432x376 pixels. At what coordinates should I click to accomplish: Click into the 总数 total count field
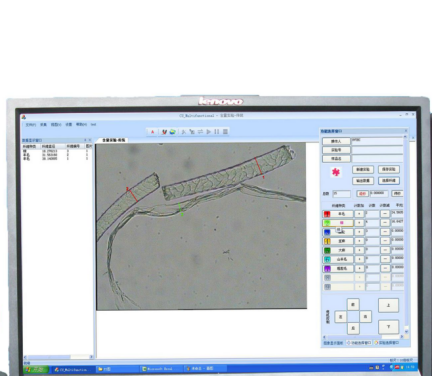click(x=341, y=193)
